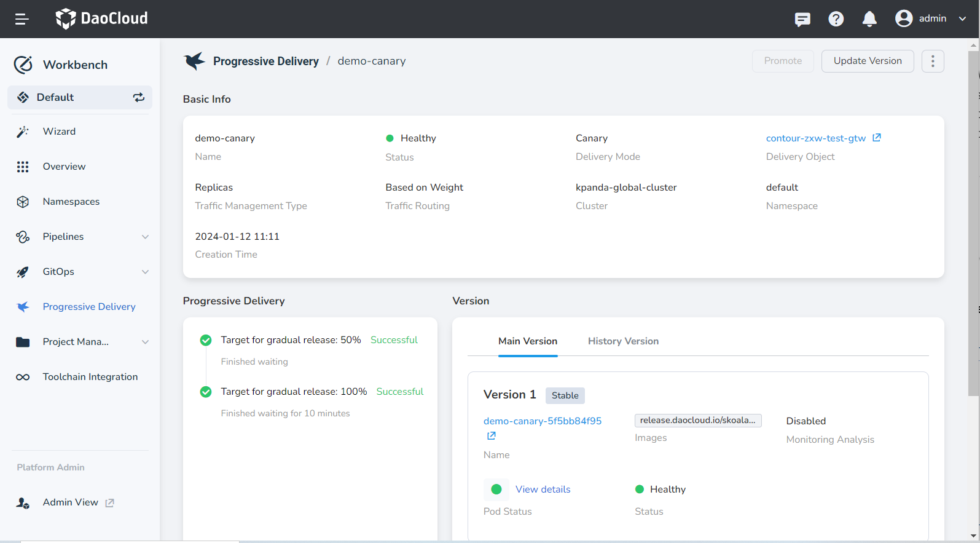Select the Main Version tab
This screenshot has width=980, height=543.
coord(527,341)
